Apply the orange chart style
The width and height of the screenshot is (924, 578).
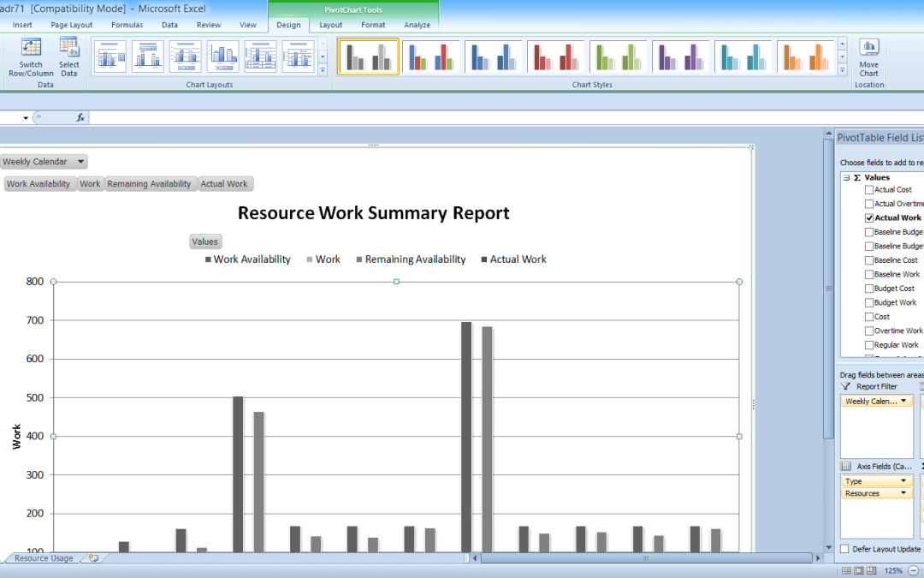click(806, 57)
